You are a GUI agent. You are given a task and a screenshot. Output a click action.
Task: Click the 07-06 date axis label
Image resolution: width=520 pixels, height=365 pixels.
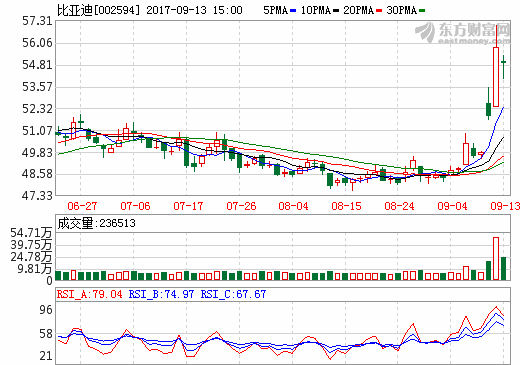point(135,206)
